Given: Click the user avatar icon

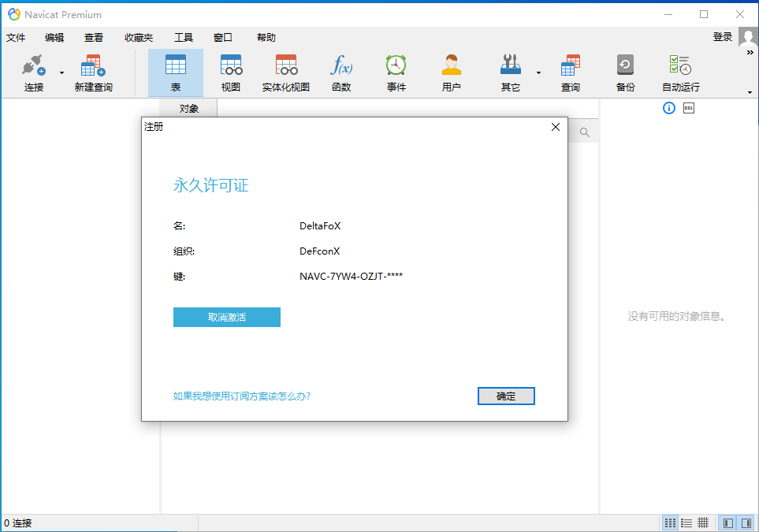Looking at the screenshot, I should pos(748,37).
